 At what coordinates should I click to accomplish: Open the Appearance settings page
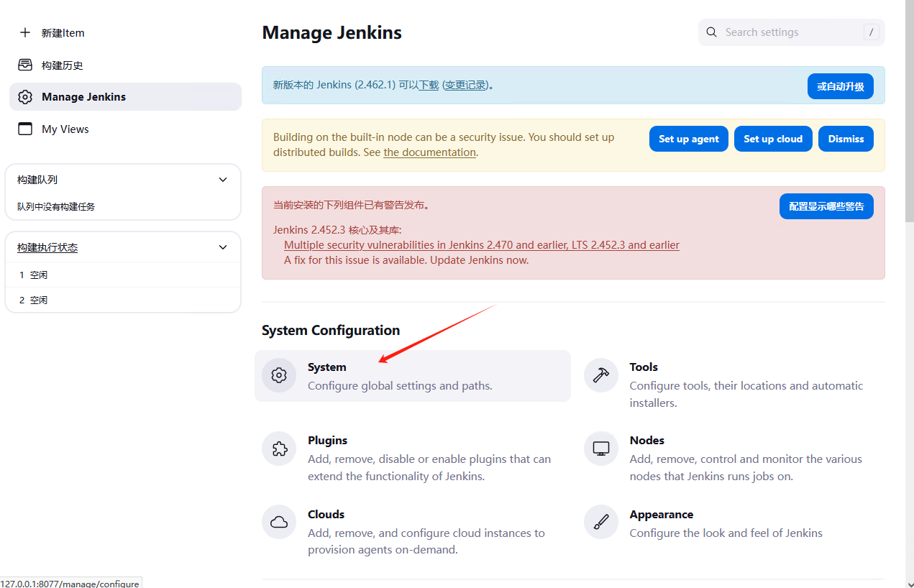[734, 523]
